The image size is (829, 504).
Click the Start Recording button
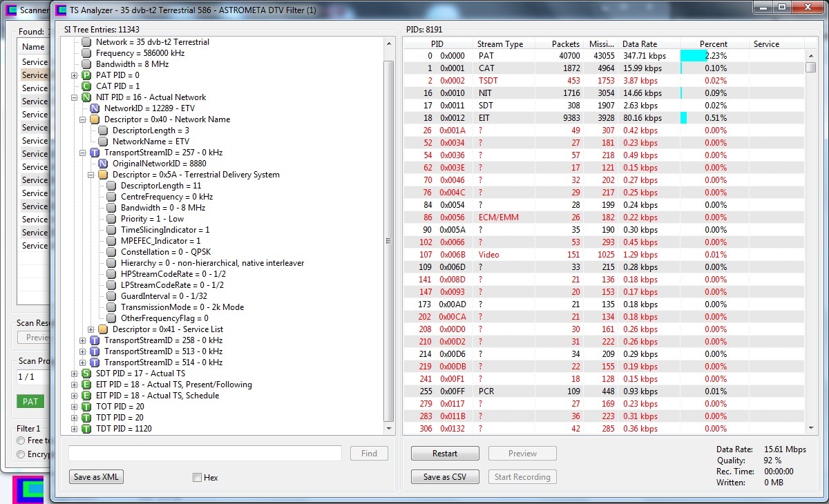point(522,476)
